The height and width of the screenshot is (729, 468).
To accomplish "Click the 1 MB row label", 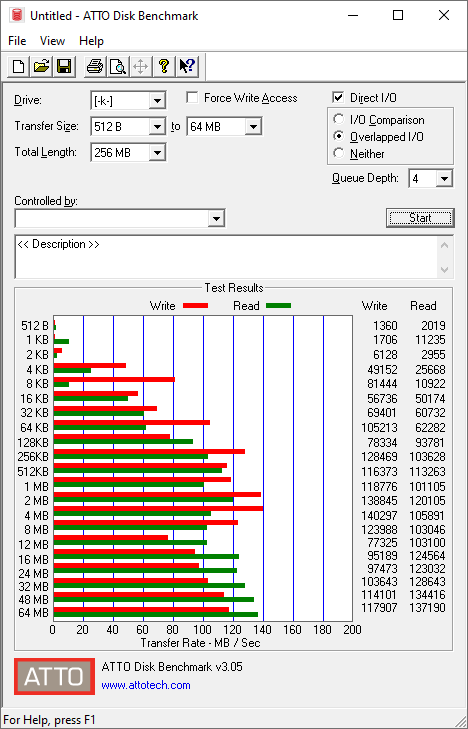I will pos(36,487).
